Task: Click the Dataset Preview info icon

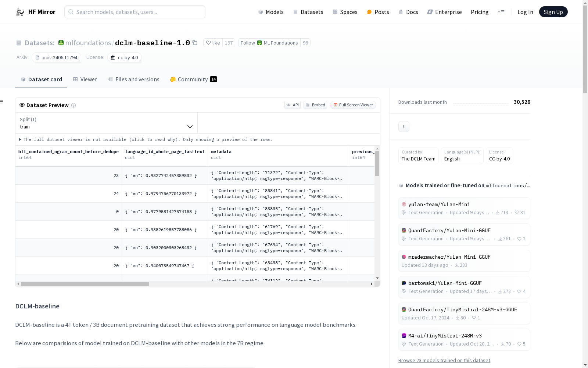Action: point(73,105)
